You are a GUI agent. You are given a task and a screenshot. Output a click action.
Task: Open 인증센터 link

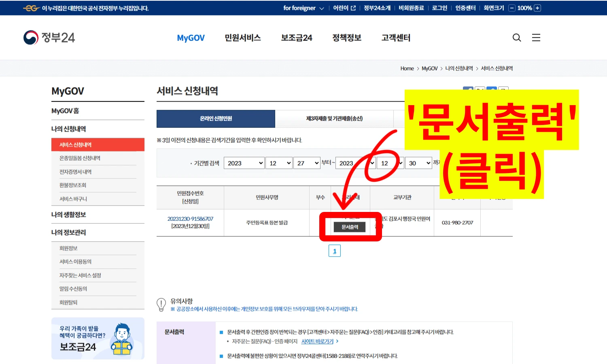(465, 8)
